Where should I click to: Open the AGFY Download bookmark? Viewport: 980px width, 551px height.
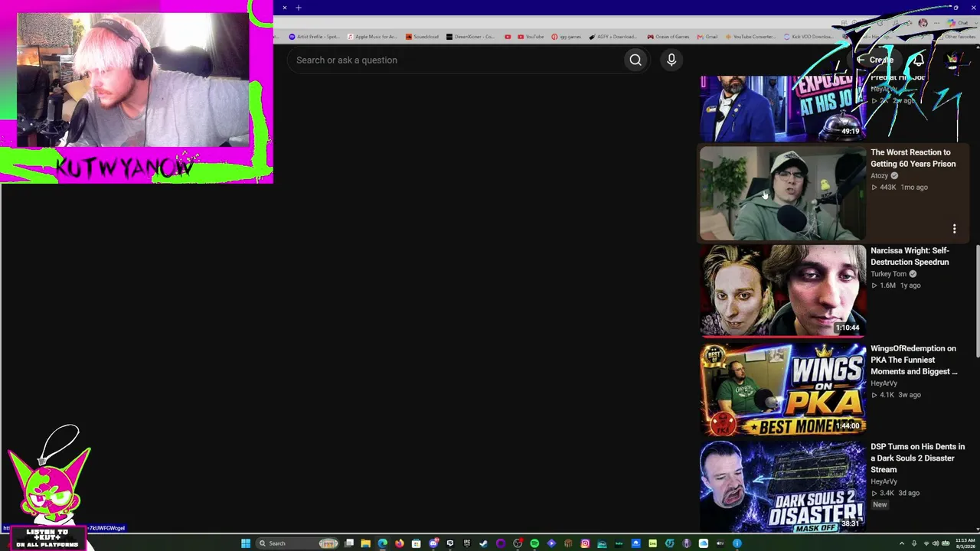[613, 37]
